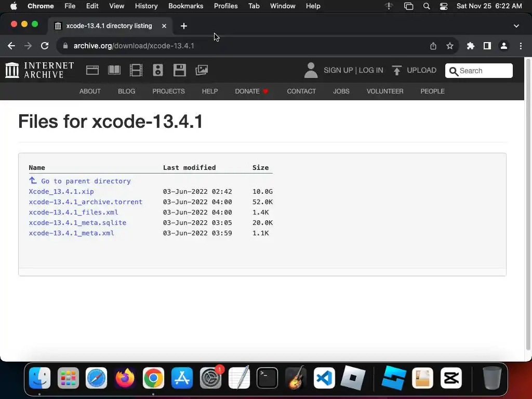The height and width of the screenshot is (399, 532).
Task: Select the xcode-13.4.1 directory listing tab
Action: (x=110, y=26)
